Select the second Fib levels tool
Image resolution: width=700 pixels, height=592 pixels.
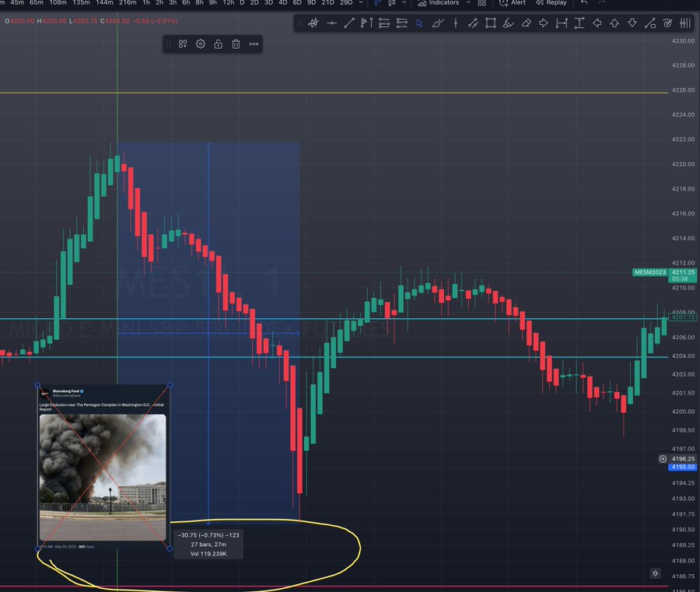point(402,23)
